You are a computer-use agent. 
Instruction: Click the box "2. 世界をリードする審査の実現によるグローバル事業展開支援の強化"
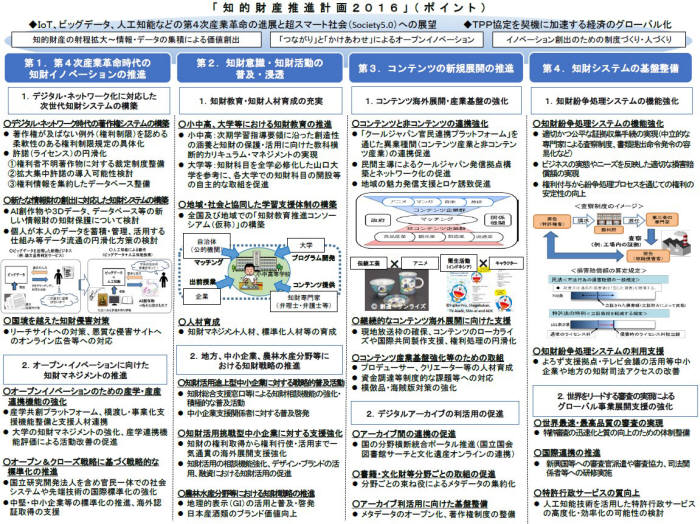[x=615, y=401]
